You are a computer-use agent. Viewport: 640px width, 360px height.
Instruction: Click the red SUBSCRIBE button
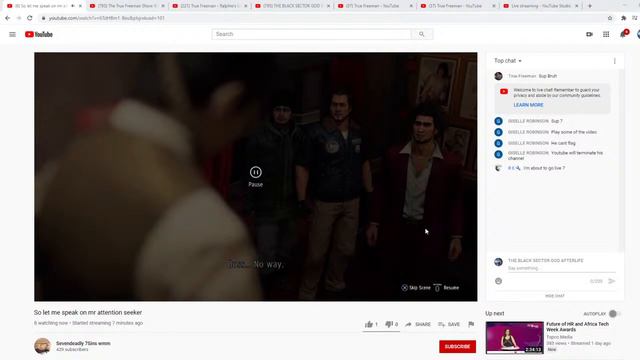pos(458,347)
